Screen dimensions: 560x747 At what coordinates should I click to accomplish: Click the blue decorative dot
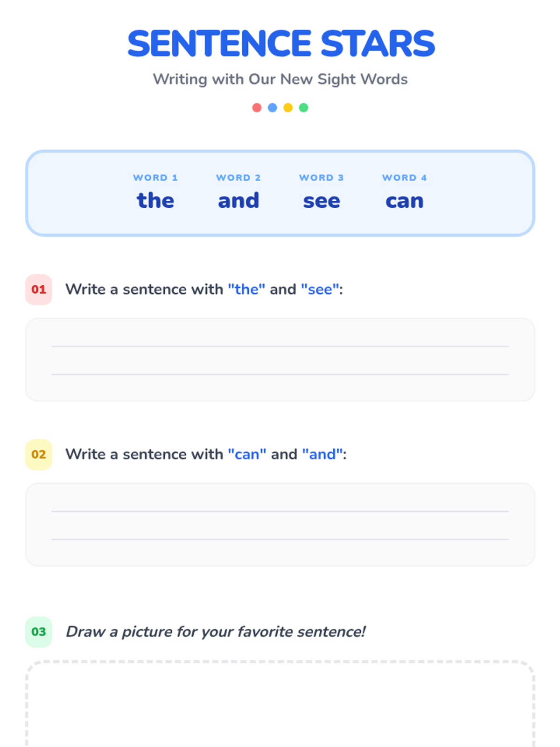point(273,108)
